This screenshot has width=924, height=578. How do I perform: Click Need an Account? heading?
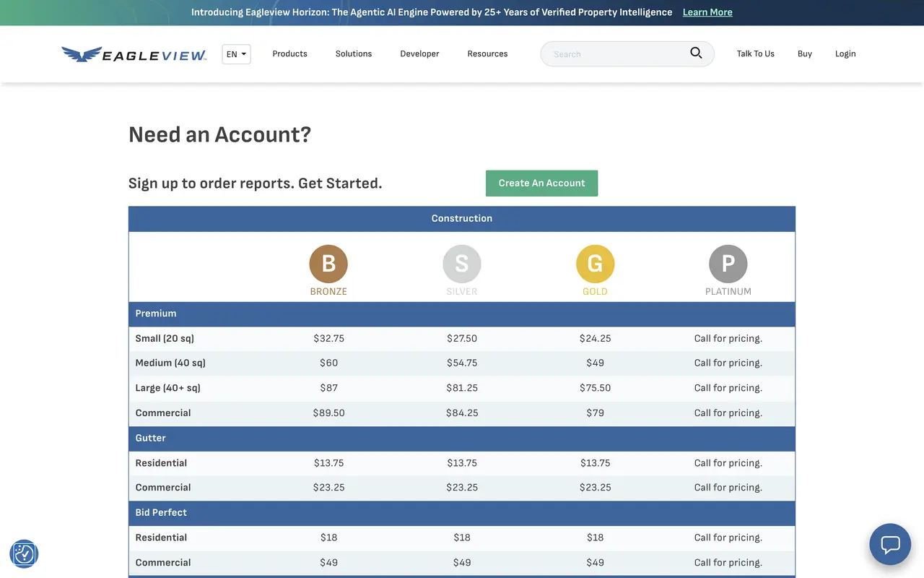pyautogui.click(x=219, y=134)
